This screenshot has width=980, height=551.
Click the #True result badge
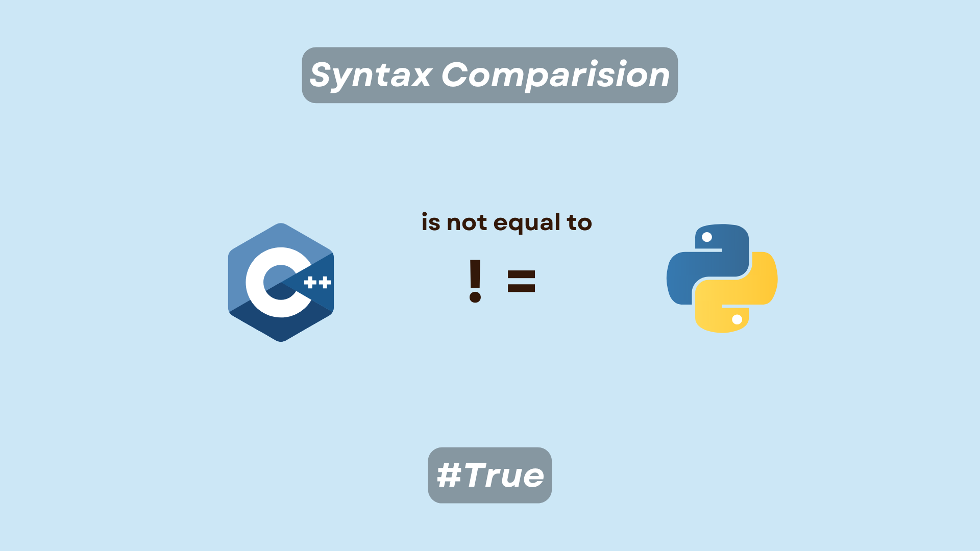(x=490, y=475)
